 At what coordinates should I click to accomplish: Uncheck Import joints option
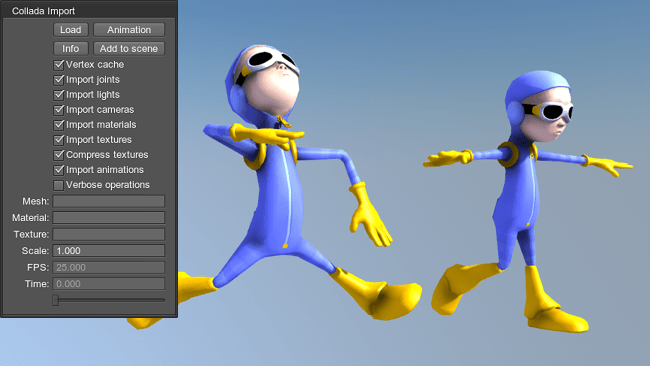point(58,80)
